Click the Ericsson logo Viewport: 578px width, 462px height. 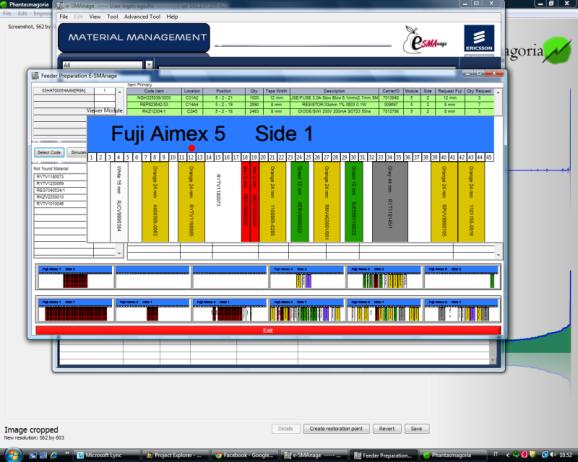[x=479, y=39]
